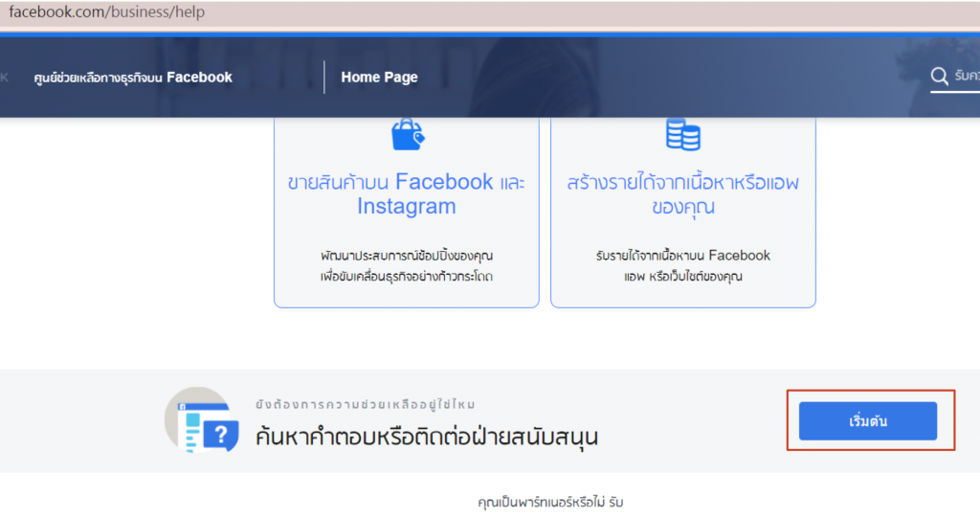
Task: Click the coin stack monetization icon
Action: pos(682,134)
